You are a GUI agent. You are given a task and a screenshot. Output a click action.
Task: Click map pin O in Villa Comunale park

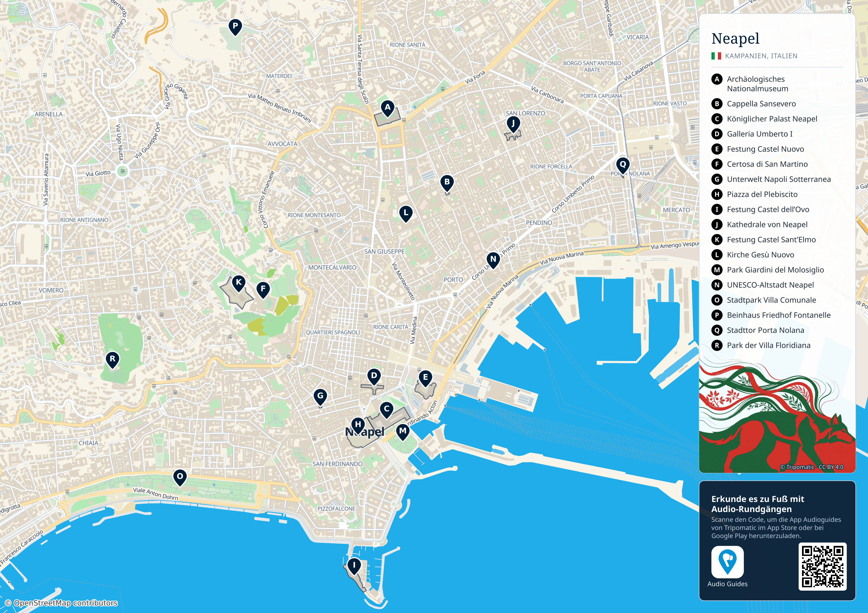click(180, 478)
